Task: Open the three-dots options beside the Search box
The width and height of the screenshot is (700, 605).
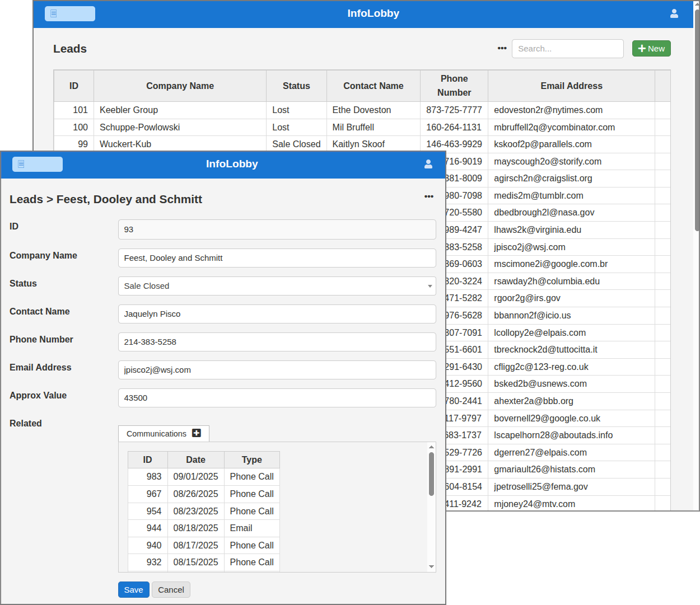Action: [502, 49]
